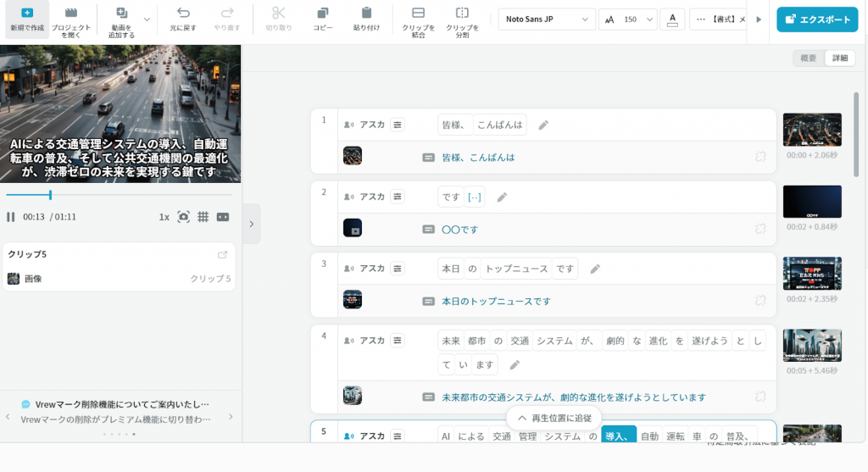Switch to the 概要 view
This screenshot has height=472, width=868.
tap(809, 58)
